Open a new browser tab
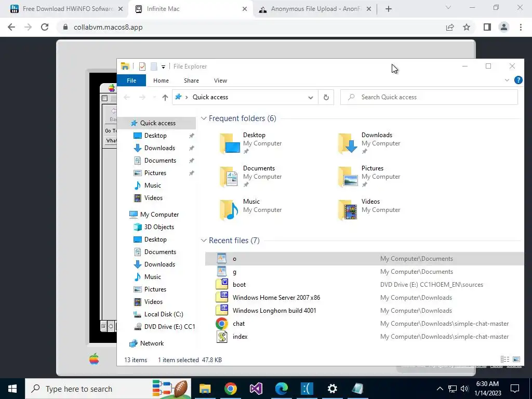This screenshot has width=532, height=399. (x=389, y=9)
